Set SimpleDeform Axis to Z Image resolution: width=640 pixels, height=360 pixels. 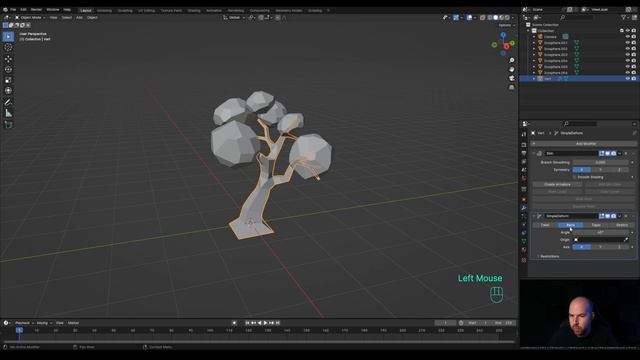coord(619,247)
